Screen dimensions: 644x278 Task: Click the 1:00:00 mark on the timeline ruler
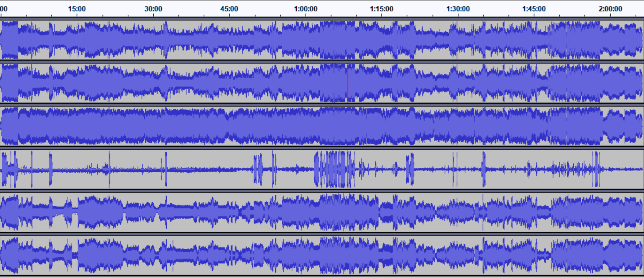(306, 9)
